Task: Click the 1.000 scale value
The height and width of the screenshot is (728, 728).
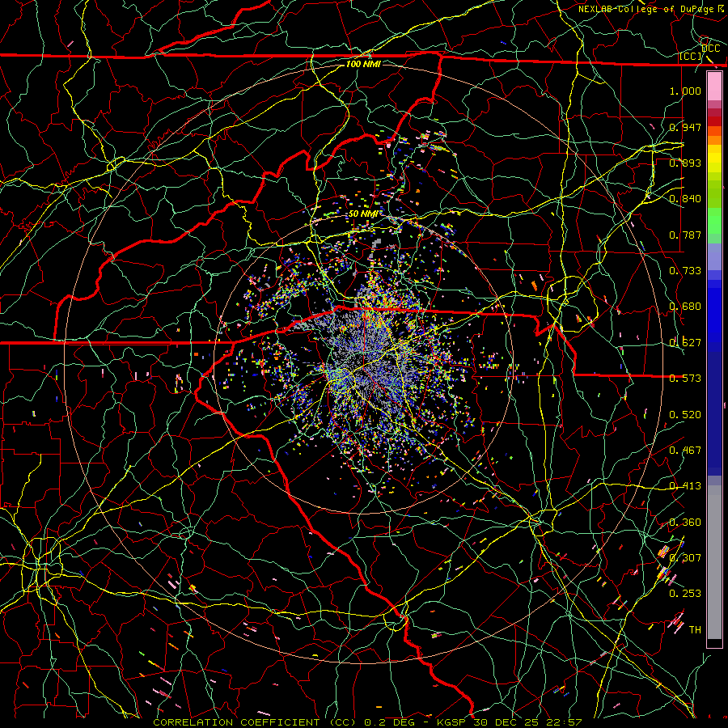Action: (685, 91)
